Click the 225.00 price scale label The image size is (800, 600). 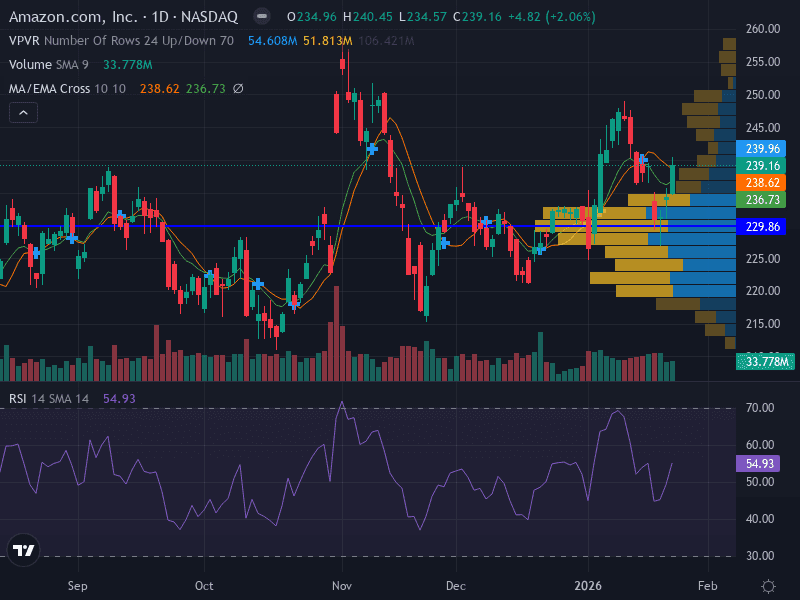(x=763, y=259)
